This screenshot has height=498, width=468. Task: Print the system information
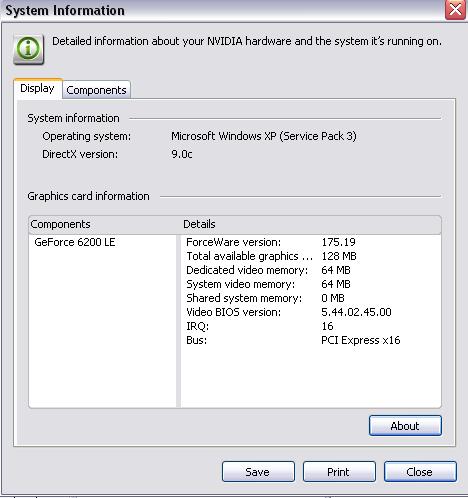(x=339, y=472)
